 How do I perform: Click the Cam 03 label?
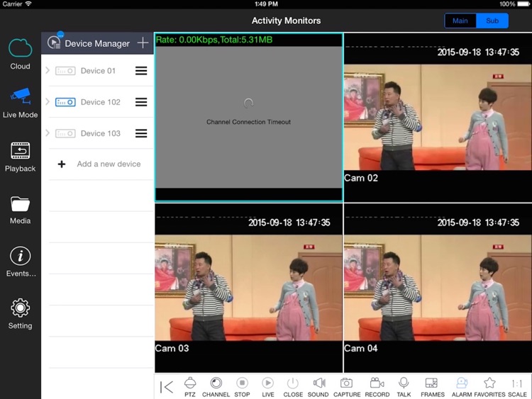172,348
